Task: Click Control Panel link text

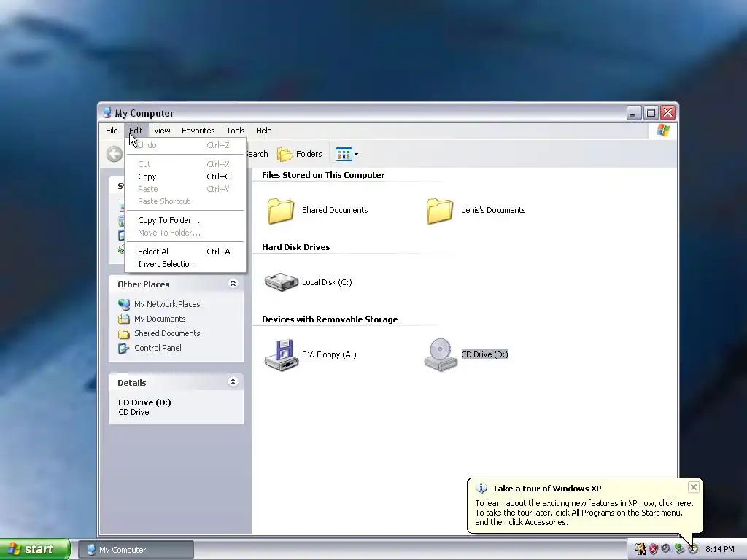Action: tap(158, 348)
